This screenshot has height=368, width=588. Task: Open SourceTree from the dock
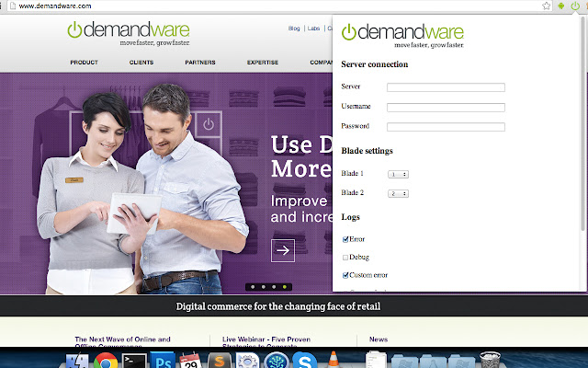tap(276, 361)
